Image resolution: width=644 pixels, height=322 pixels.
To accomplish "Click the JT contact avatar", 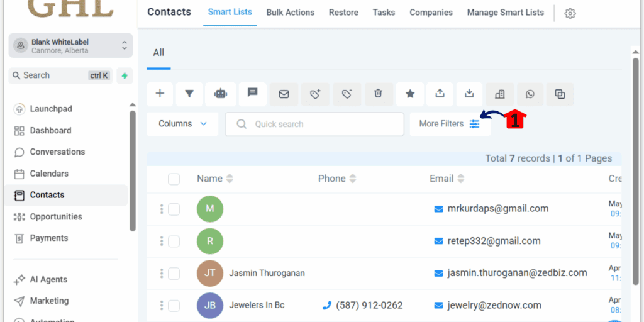I will pos(210,273).
